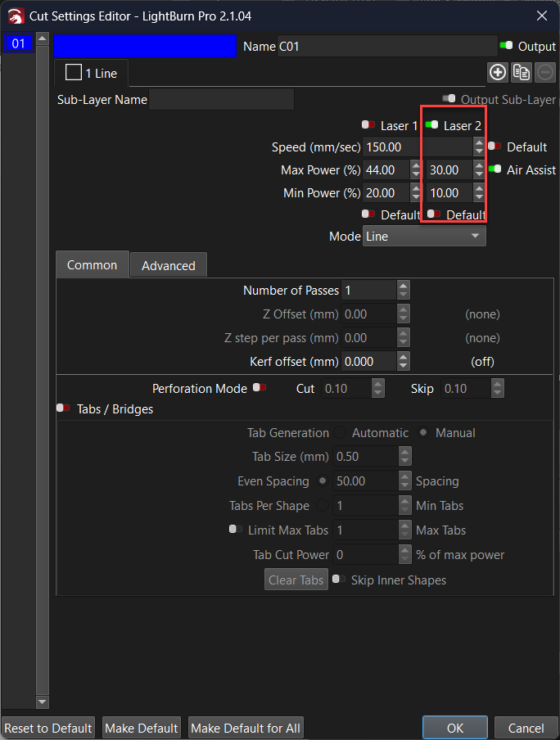Click the Laser 2 Max Power 30.00 field
This screenshot has width=560, height=740.
(x=449, y=170)
